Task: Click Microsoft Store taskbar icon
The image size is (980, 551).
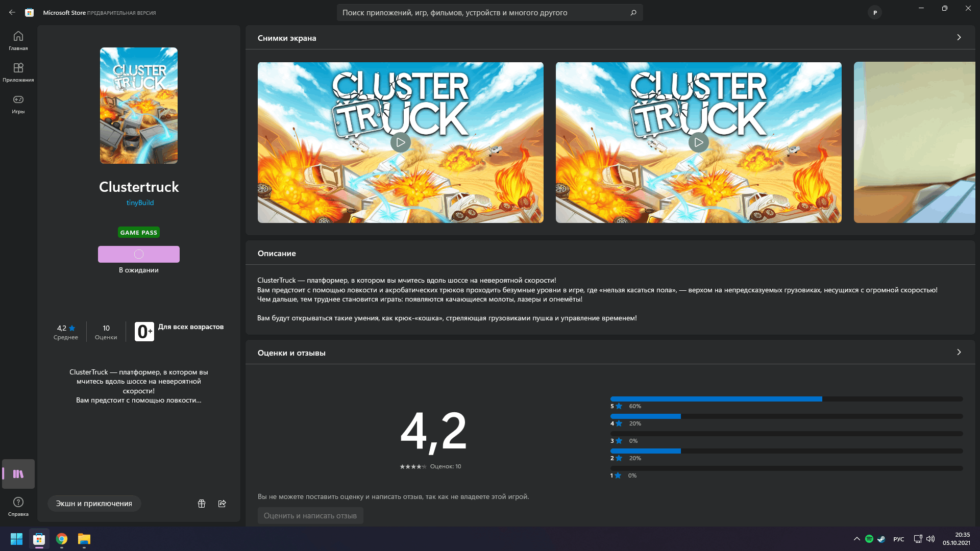Action: 39,539
